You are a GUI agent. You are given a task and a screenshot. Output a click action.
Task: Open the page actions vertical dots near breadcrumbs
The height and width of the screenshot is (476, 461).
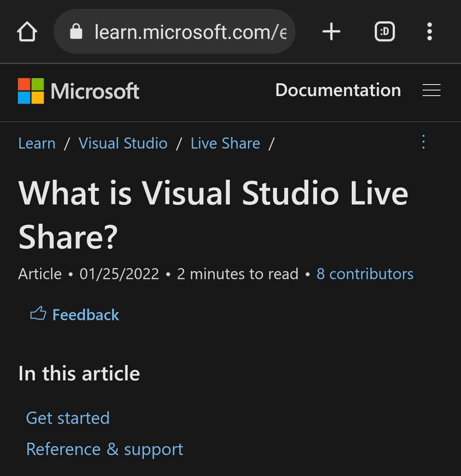pyautogui.click(x=423, y=142)
